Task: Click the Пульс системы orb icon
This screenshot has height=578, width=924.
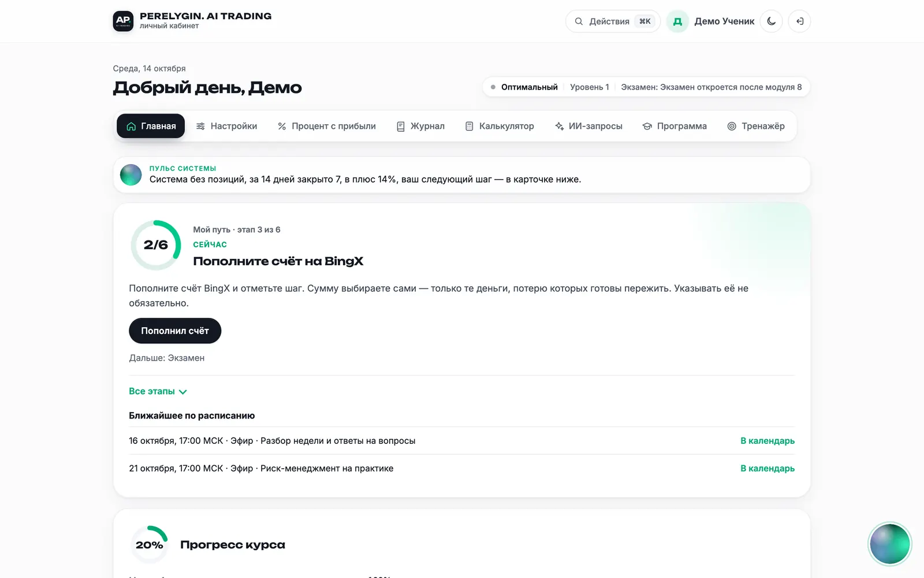Action: point(131,175)
